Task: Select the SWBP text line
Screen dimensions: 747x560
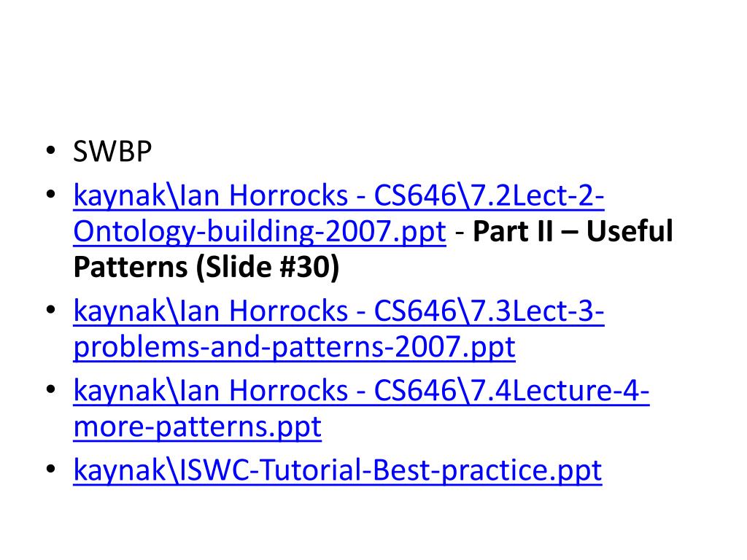Action: point(112,152)
